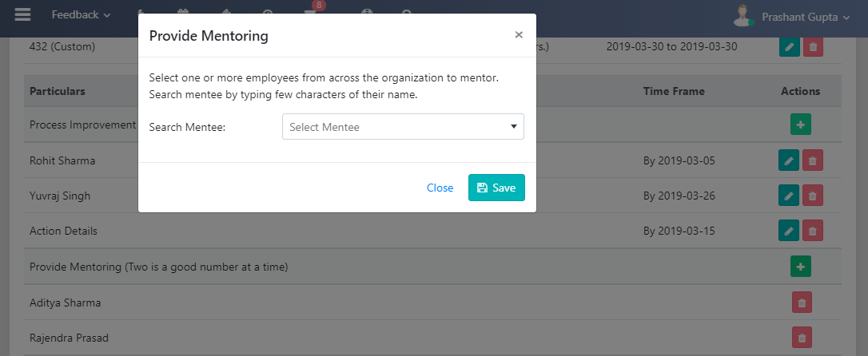Open the hamburger sidebar menu
868x356 pixels.
pos(22,14)
